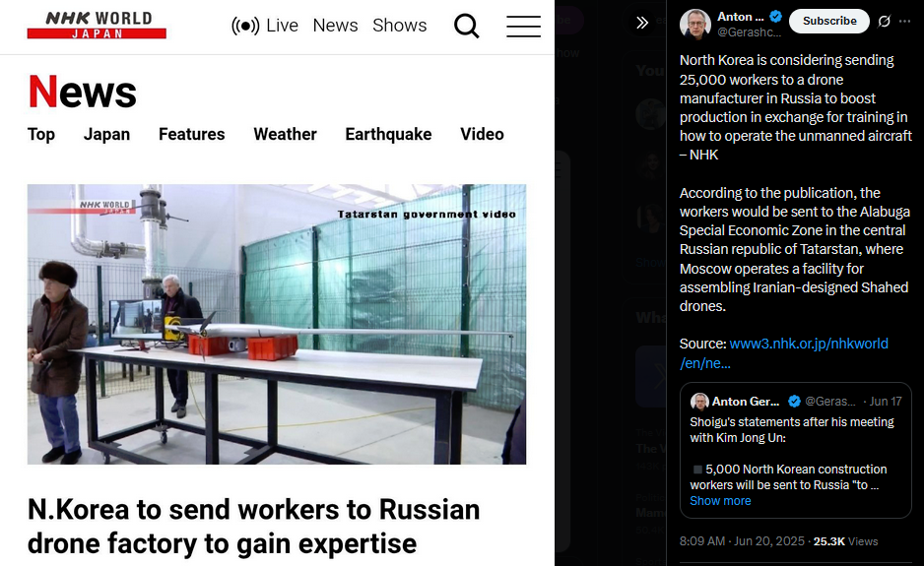
Task: Click the Jun 17 quoted post date
Action: tap(886, 401)
